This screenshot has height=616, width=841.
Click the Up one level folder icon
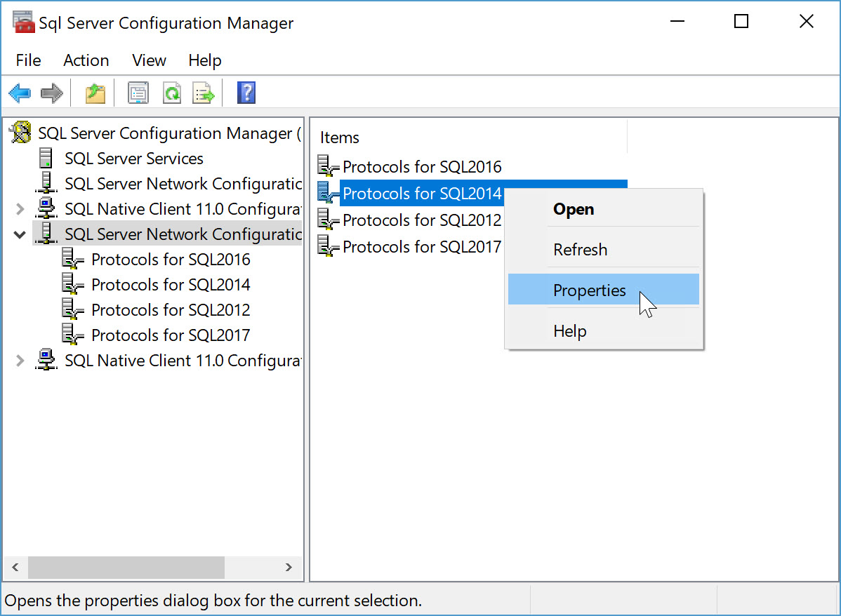pyautogui.click(x=95, y=93)
